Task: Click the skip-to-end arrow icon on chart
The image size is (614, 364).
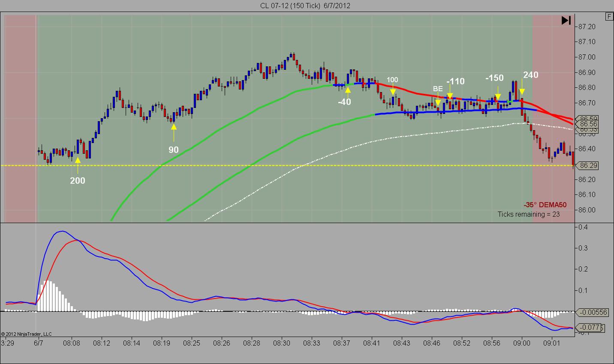Action: point(566,21)
